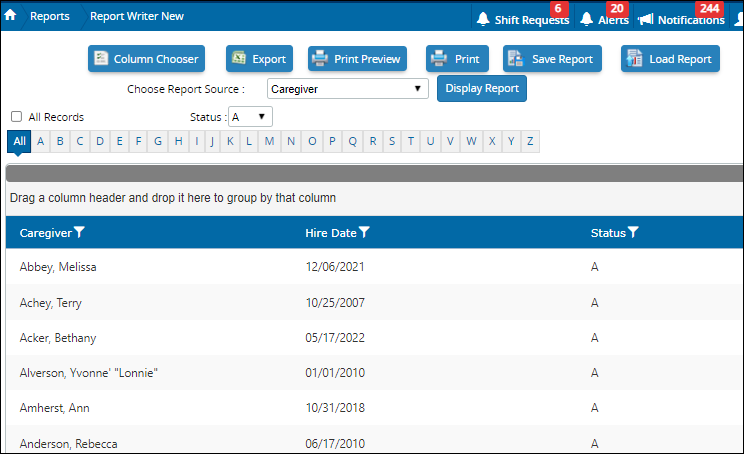
Task: Select caregiver Anderson, Rebecca
Action: click(x=68, y=444)
